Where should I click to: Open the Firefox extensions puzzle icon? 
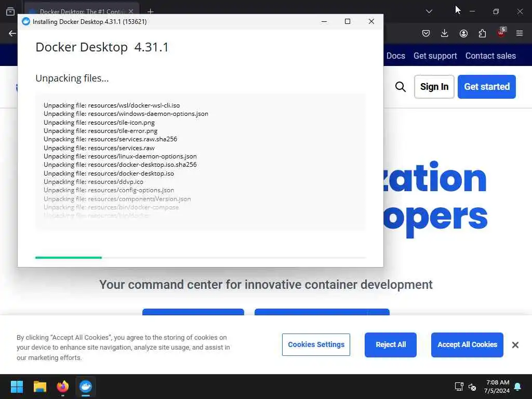click(x=482, y=33)
